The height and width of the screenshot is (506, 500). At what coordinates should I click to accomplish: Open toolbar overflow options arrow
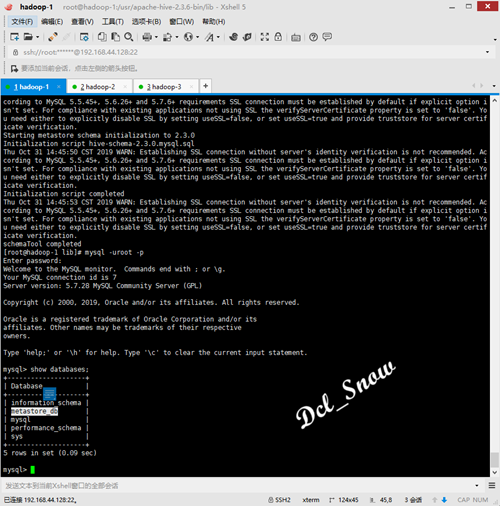(495, 40)
